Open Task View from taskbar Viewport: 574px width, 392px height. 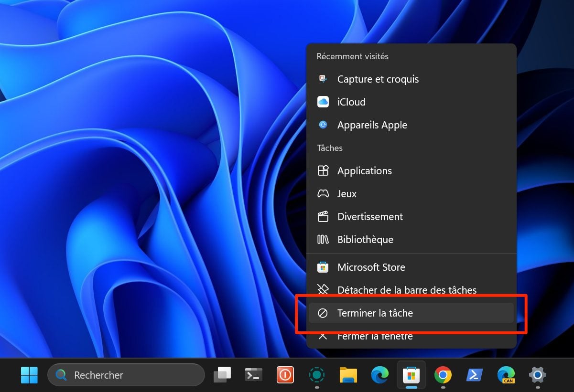(x=222, y=375)
